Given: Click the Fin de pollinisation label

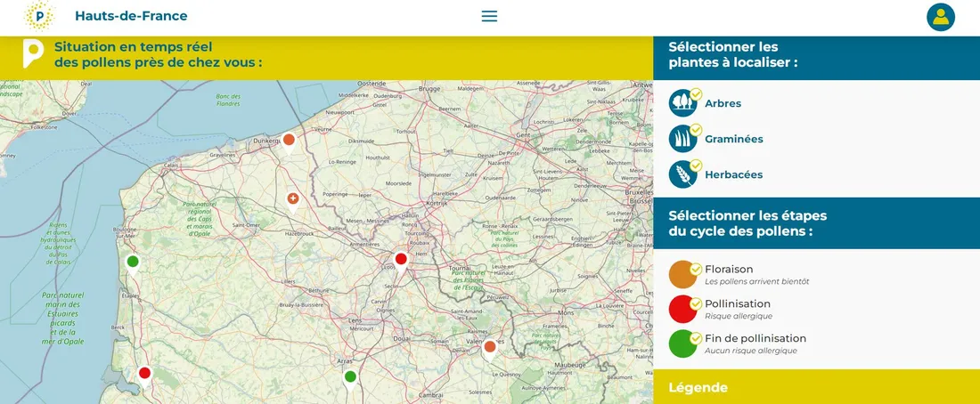Looking at the screenshot, I should coord(755,338).
